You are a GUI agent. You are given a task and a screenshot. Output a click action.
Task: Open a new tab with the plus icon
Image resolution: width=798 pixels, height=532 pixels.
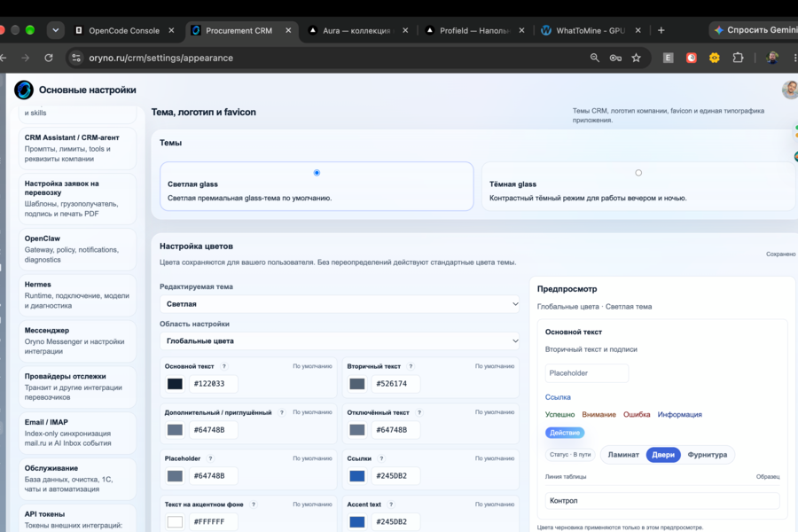click(661, 30)
